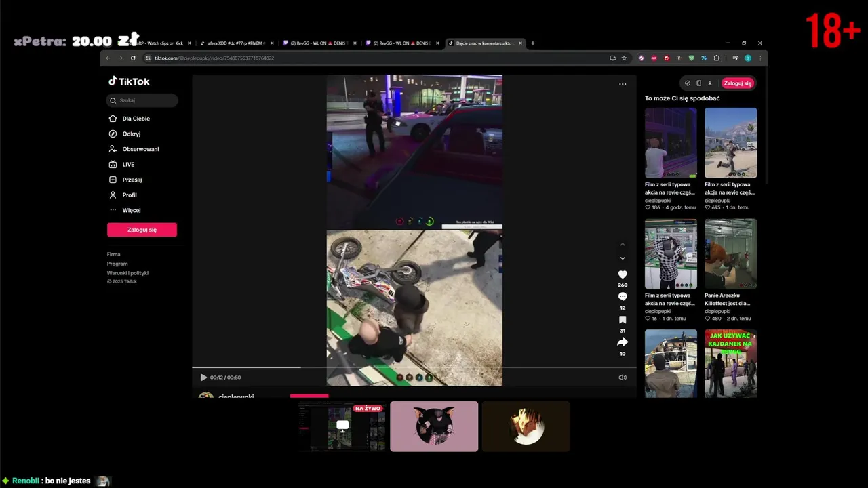
Task: Open Warunki i polityki footer link
Action: (x=127, y=273)
